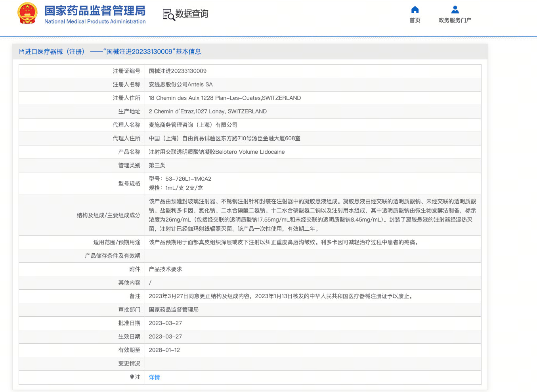Click the 注册人名称 label cell

pyautogui.click(x=82, y=84)
